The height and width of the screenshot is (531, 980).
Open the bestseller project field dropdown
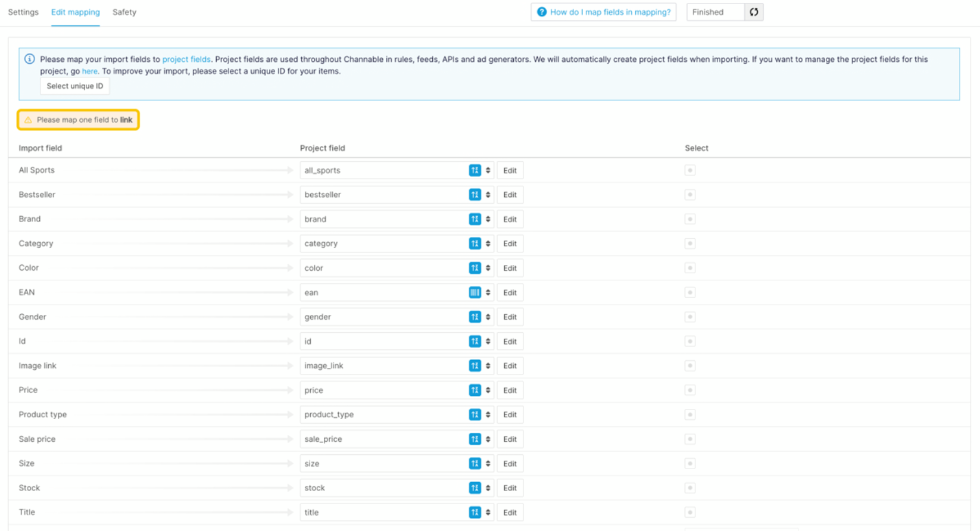point(397,195)
